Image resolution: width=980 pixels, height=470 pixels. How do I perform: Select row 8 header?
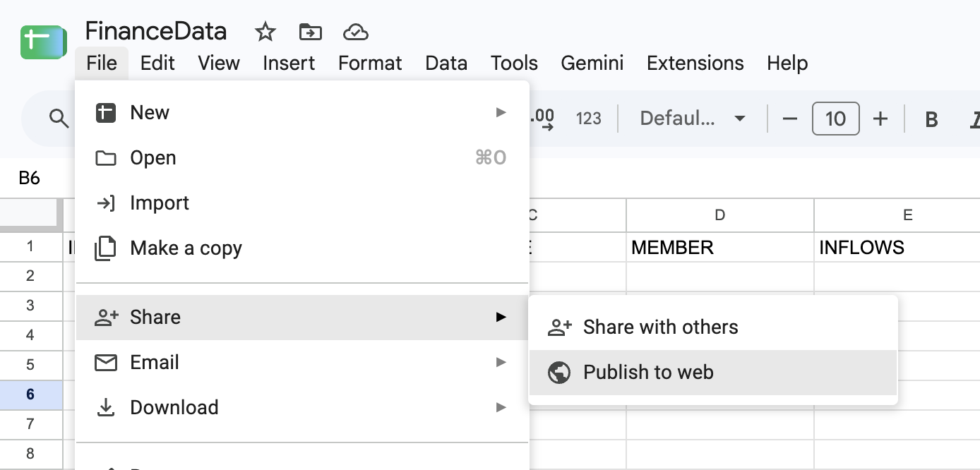30,454
